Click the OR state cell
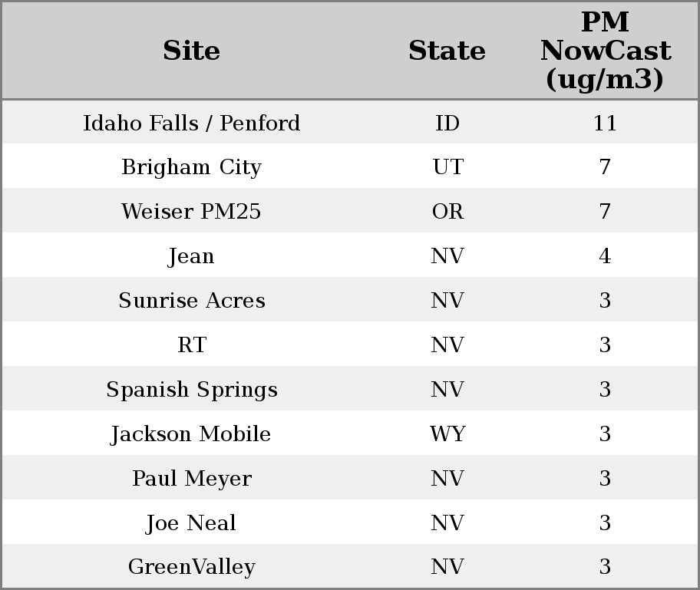700x590 pixels. pos(447,212)
